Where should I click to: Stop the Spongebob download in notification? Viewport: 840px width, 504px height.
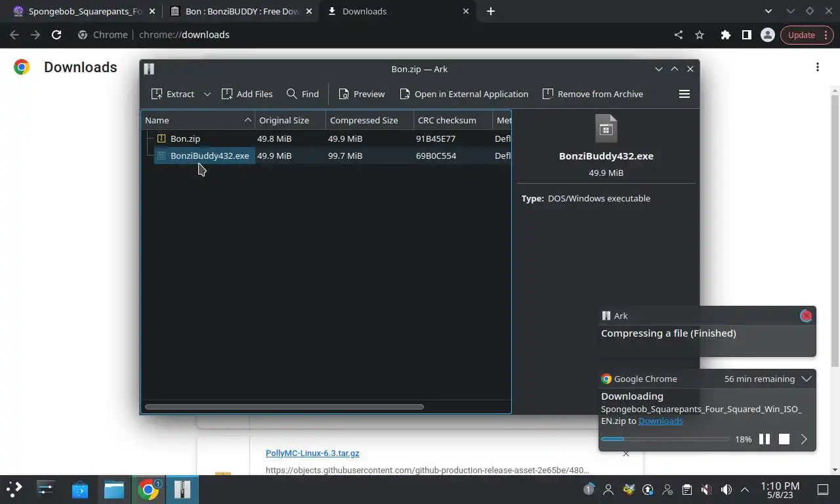[x=784, y=439]
